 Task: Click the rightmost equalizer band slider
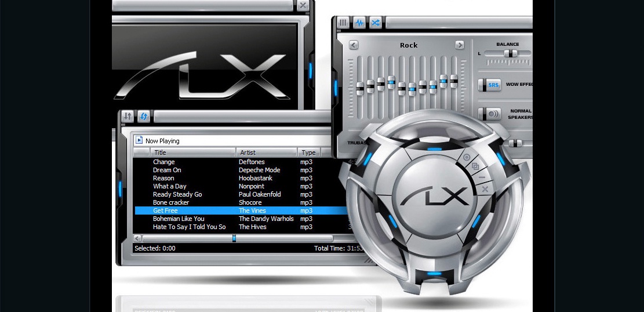pos(454,81)
